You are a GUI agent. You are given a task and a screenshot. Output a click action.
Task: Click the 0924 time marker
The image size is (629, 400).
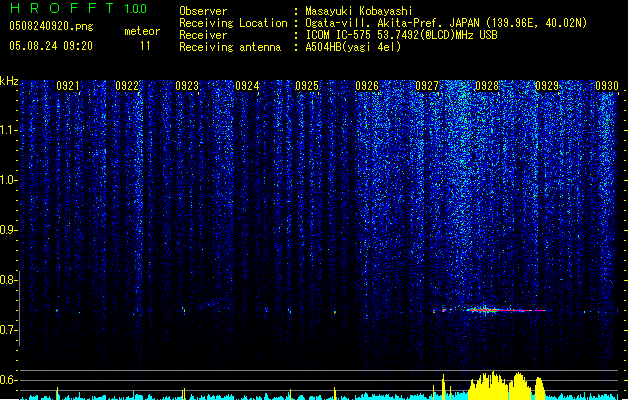[247, 86]
